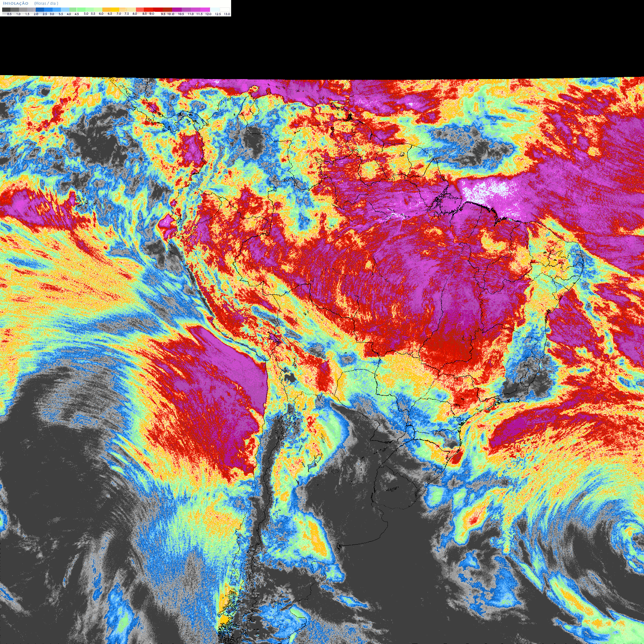This screenshot has width=644, height=644.
Task: Click the 'INSOLAÇÃO' legend title
Action: point(16,3)
